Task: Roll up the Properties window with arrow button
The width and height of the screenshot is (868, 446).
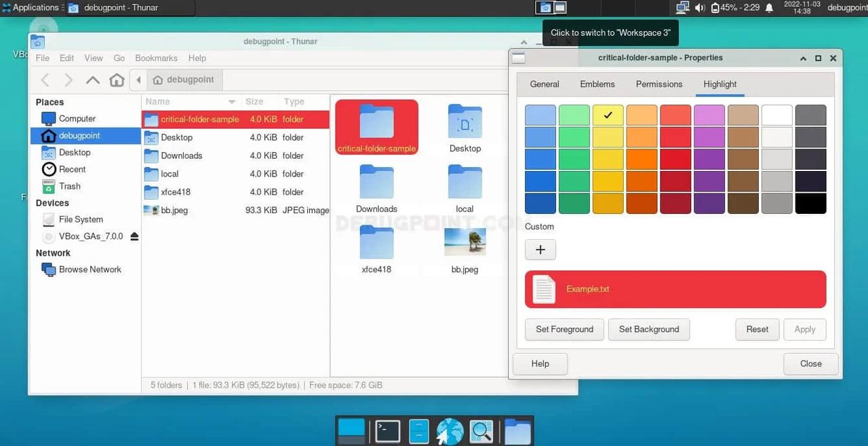Action: pos(803,58)
